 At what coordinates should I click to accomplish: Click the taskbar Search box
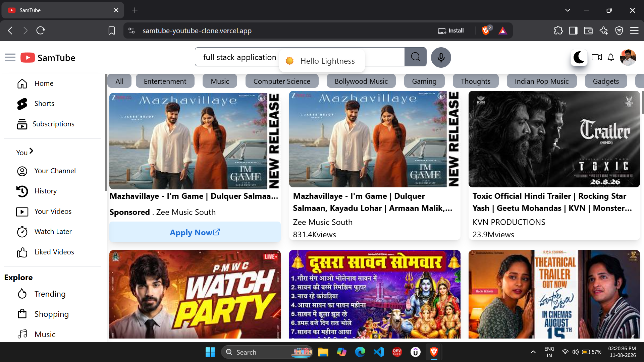click(267, 352)
